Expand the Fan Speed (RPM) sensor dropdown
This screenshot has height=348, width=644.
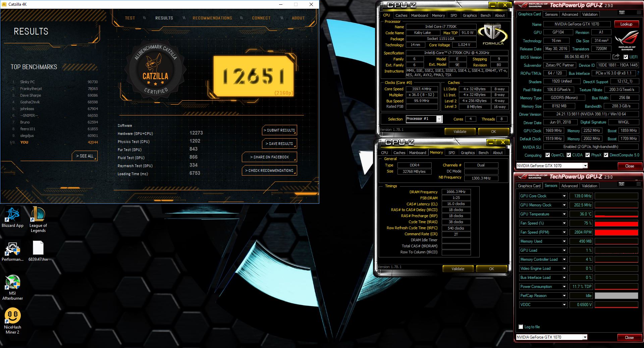(x=564, y=232)
